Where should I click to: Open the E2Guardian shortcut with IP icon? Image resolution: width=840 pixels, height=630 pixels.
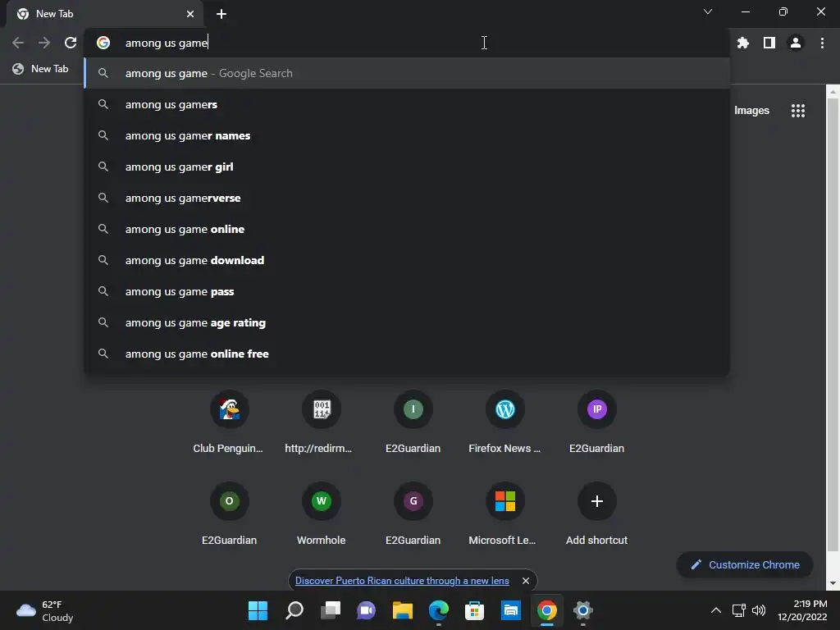click(x=597, y=423)
